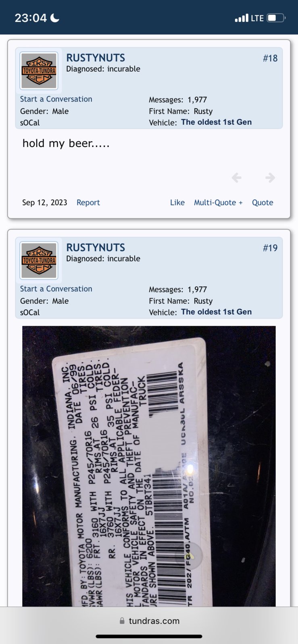Open post #18 permalink number
Image resolution: width=298 pixels, height=644 pixels.
pyautogui.click(x=270, y=58)
